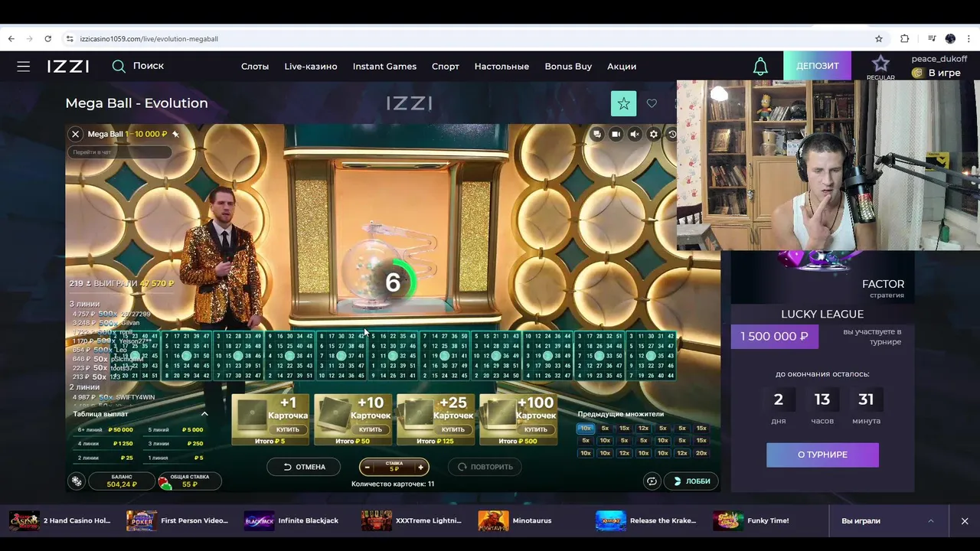This screenshot has width=980, height=551.
Task: Click the 6+ линий ₽ 50 000 payout row
Action: (106, 430)
